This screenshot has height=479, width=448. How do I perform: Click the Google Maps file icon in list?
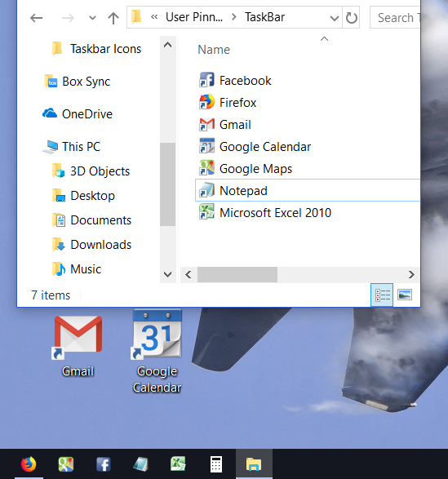click(207, 168)
